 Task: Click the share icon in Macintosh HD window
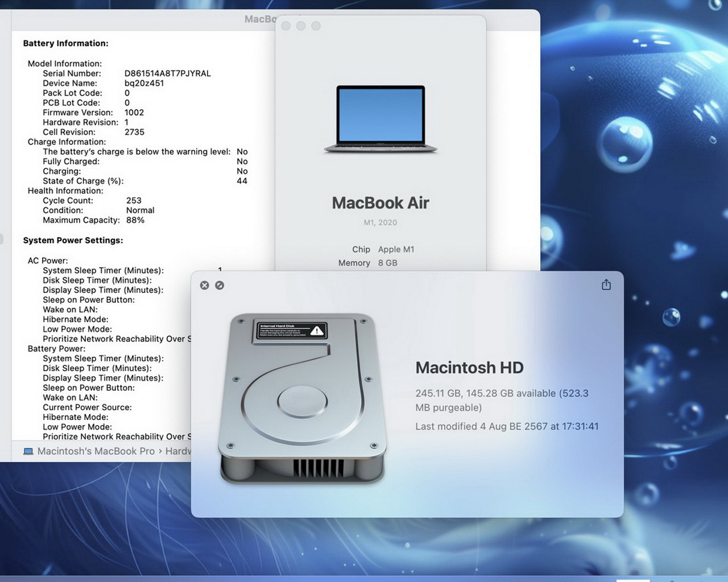(606, 285)
